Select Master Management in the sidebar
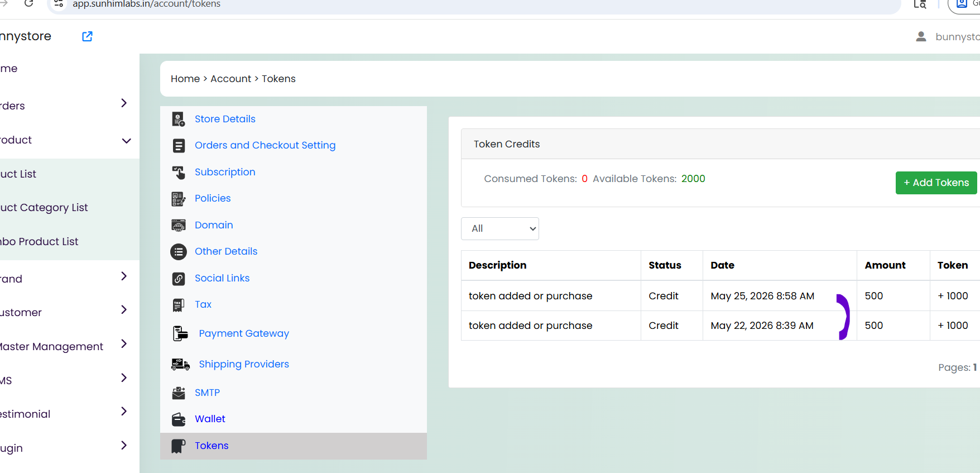 pos(51,347)
